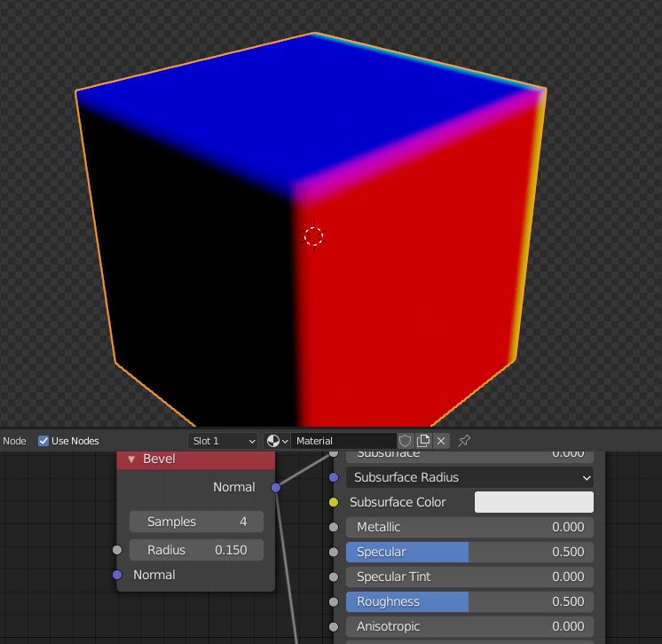This screenshot has width=662, height=644.
Task: Adjust the Specular Tint slider
Action: point(470,577)
